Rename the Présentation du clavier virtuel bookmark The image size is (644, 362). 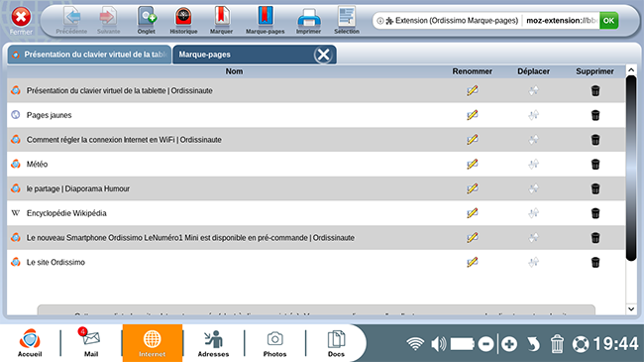(x=473, y=90)
